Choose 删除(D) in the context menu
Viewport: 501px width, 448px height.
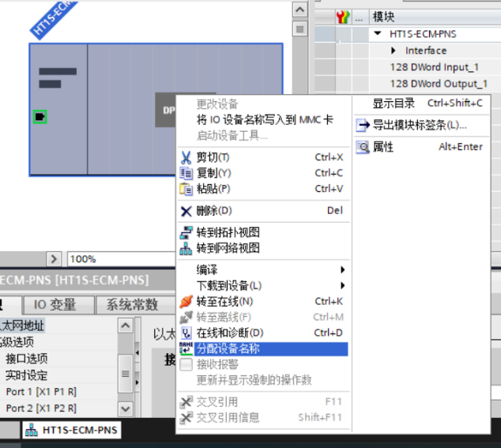click(x=264, y=211)
